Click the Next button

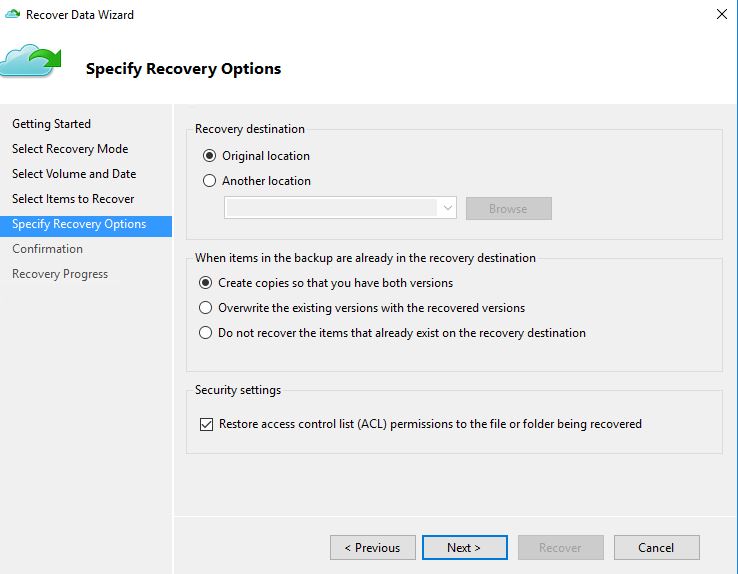coord(465,548)
